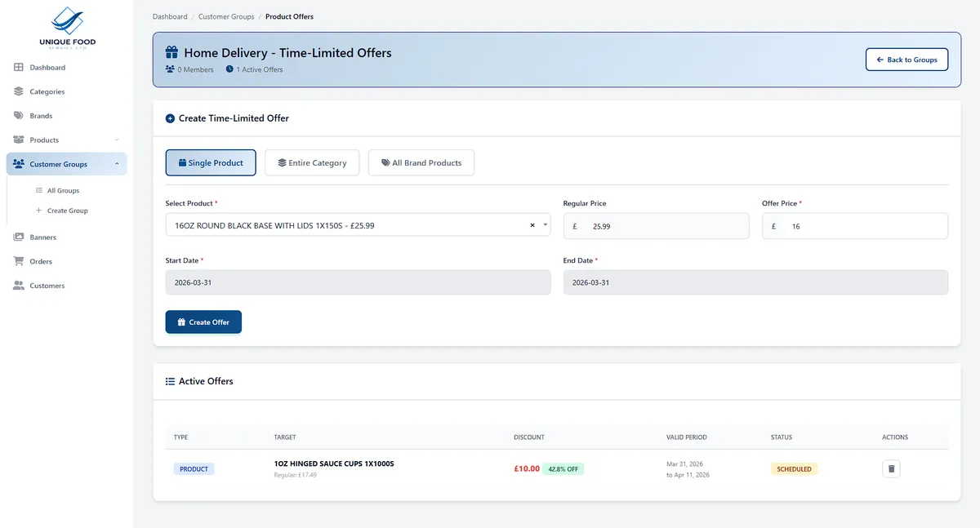Open Brands in the sidebar
This screenshot has height=528, width=980.
click(x=67, y=116)
